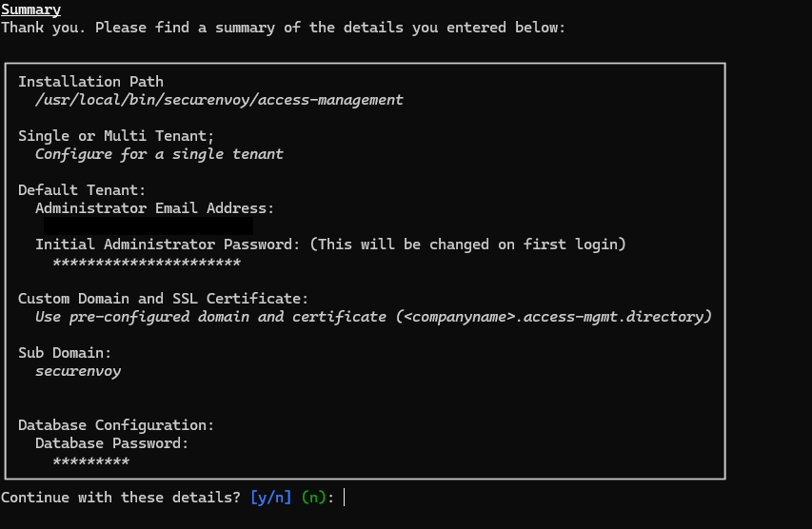
Task: Click the prompt cursor after 'Continue with these details?'
Action: [x=344, y=498]
